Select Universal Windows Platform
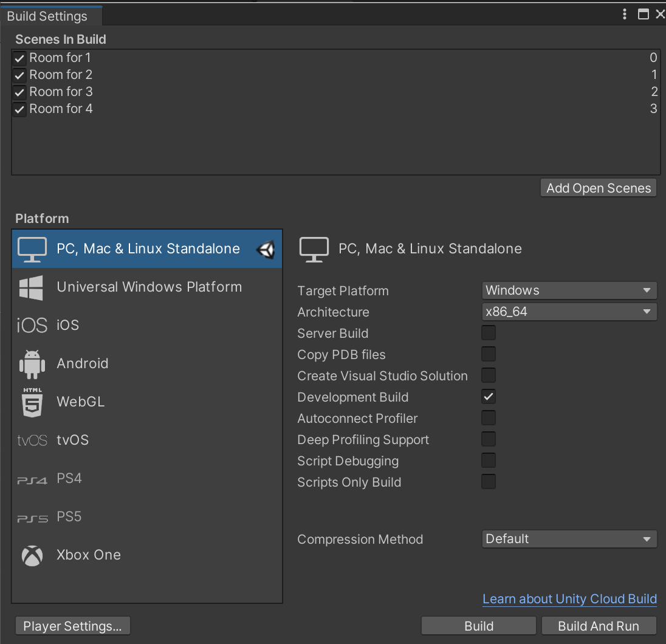 coord(147,287)
